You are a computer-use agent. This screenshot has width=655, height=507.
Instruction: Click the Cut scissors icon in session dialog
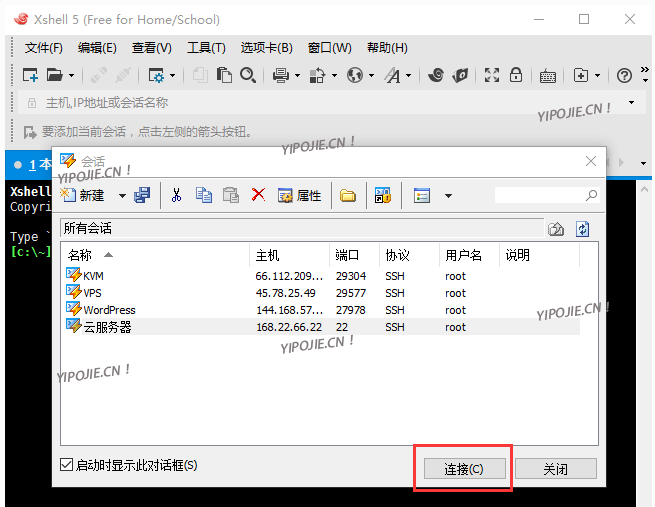(176, 195)
